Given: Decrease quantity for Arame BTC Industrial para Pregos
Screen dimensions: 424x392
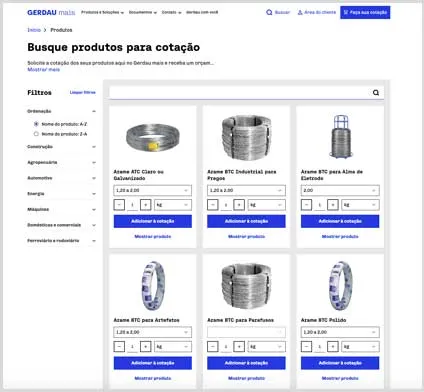Looking at the screenshot, I should (213, 205).
